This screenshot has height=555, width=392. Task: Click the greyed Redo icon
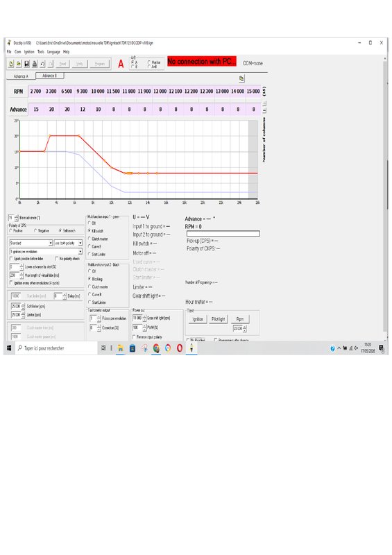(x=51, y=64)
